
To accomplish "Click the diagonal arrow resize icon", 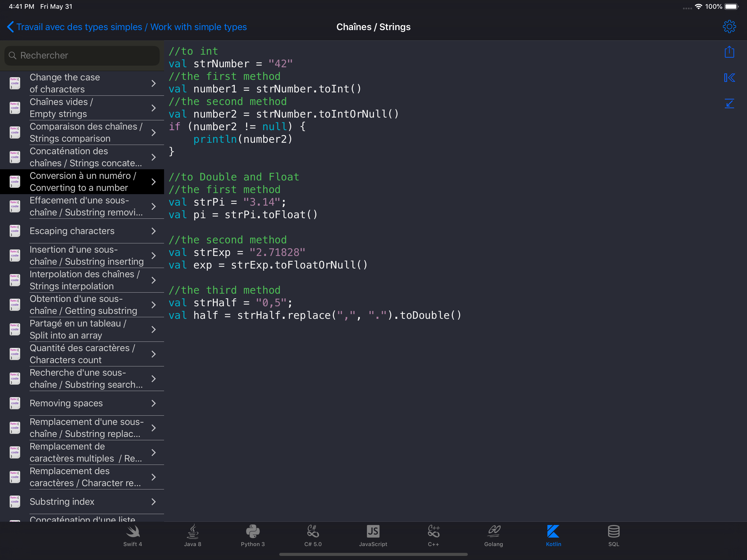I will coord(729,103).
